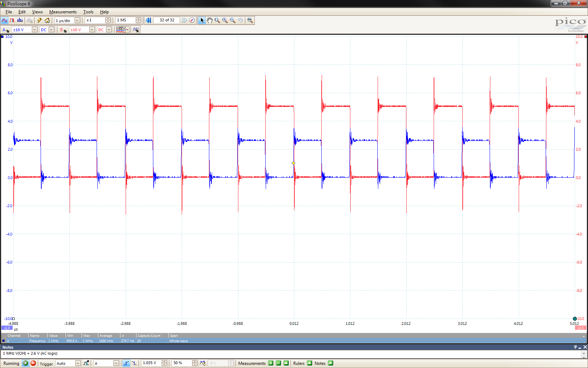Go to previous buffer waveform
Screen dimensions: 588x368
click(148, 20)
